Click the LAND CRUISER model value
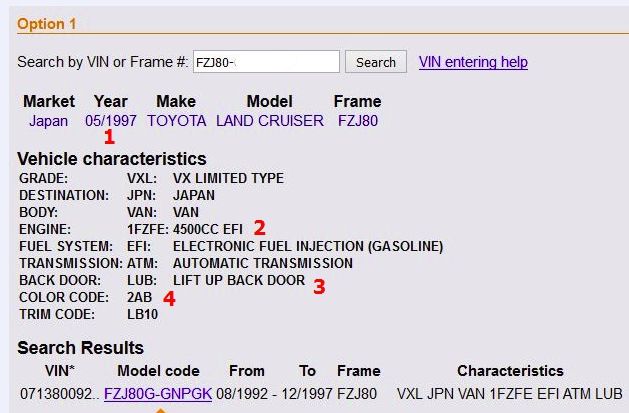The height and width of the screenshot is (413, 629). point(270,121)
